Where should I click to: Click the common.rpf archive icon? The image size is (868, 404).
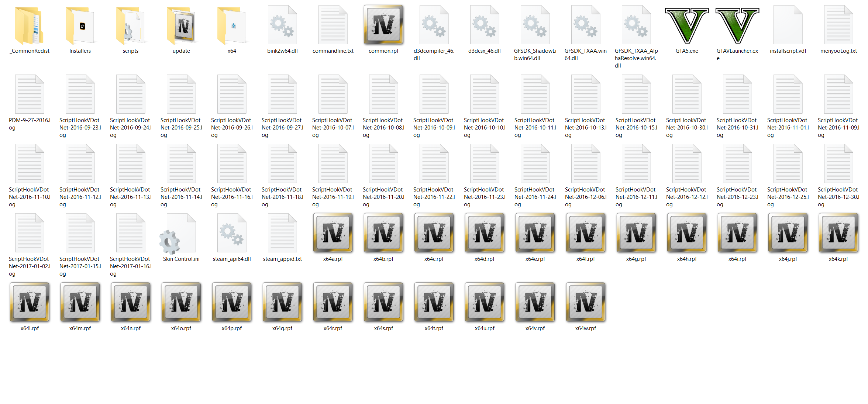(x=383, y=24)
